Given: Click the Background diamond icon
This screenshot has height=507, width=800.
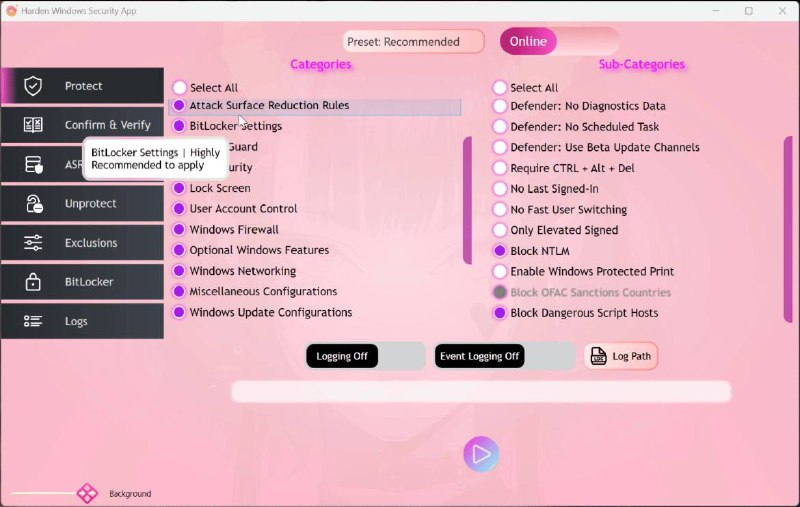Looking at the screenshot, I should (87, 493).
